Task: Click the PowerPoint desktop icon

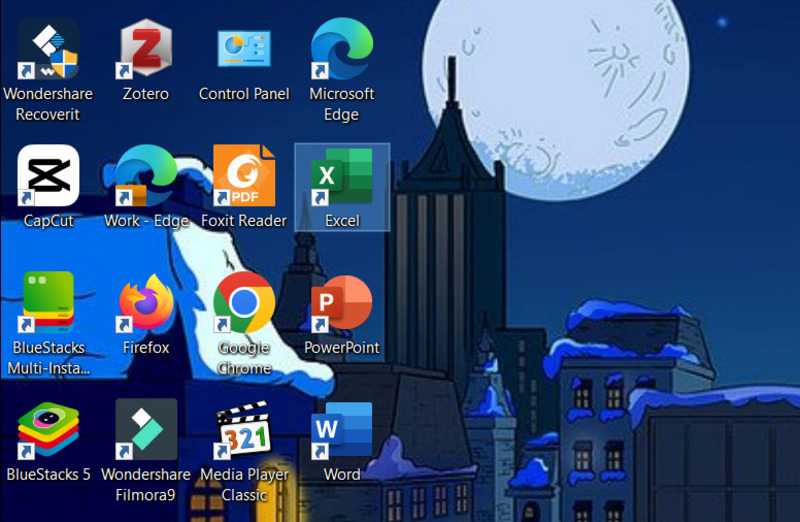Action: (x=341, y=303)
